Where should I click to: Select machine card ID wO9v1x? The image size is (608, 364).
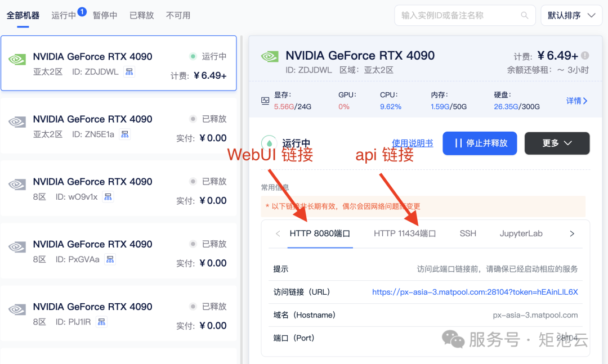tap(119, 188)
